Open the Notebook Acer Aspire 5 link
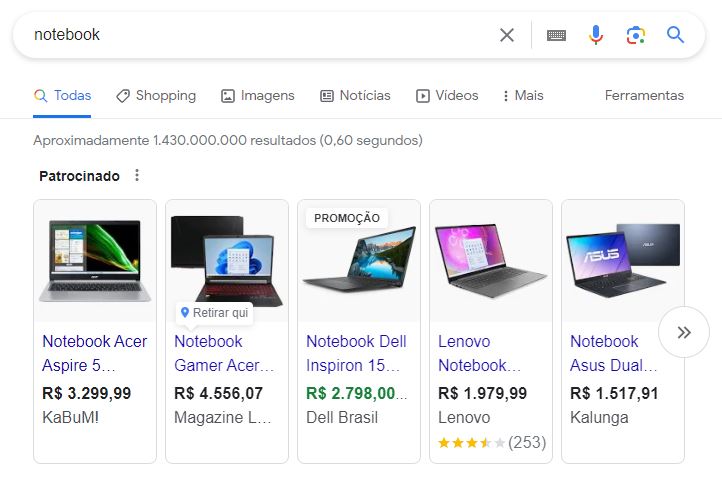This screenshot has width=722, height=489. click(x=94, y=353)
